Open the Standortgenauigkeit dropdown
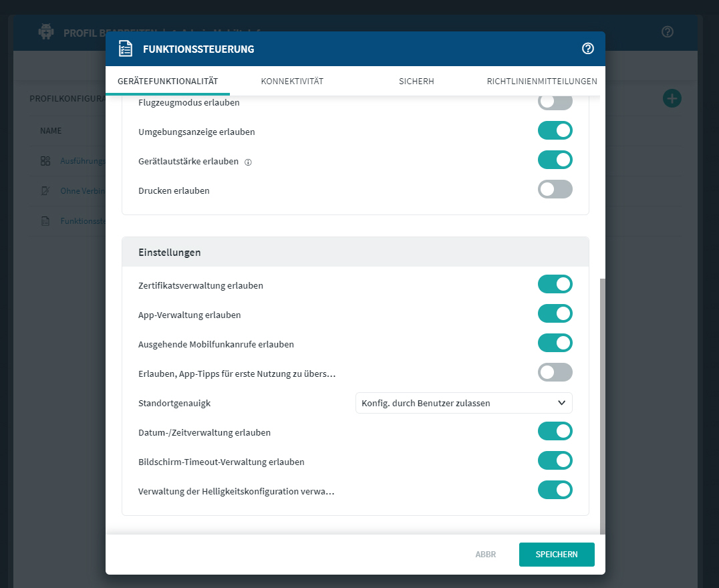 [464, 403]
